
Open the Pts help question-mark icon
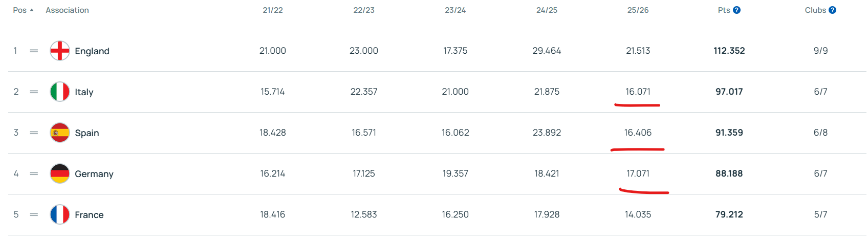pos(736,10)
